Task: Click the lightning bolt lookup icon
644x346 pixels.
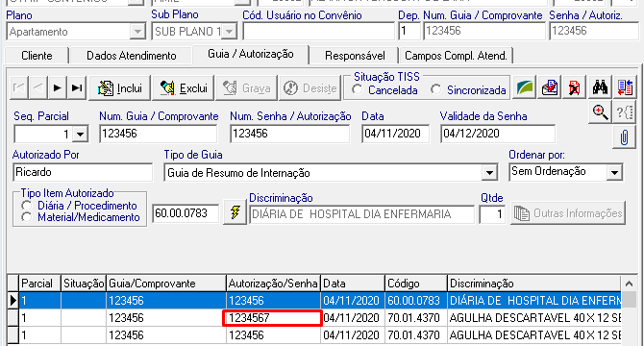Action: (x=235, y=212)
